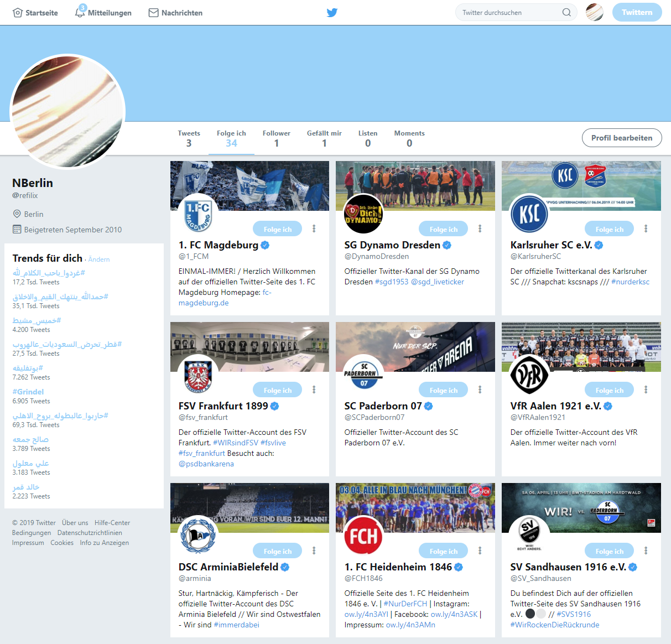Image resolution: width=671 pixels, height=644 pixels.
Task: Open the #WirRockenDieRückrunde hashtag
Action: pyautogui.click(x=555, y=625)
